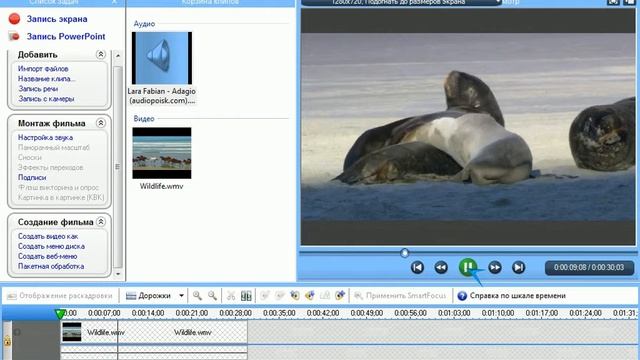Click Эффекты переходов
Image resolution: width=640 pixels, height=360 pixels.
(51, 167)
